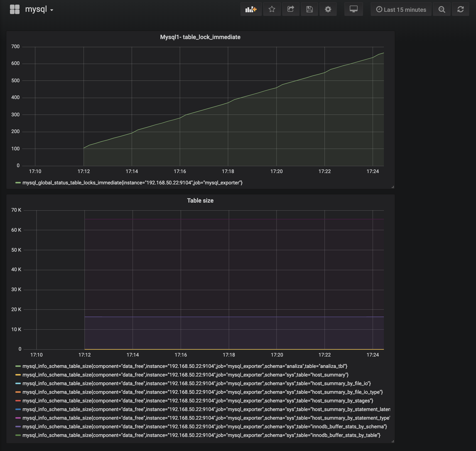Click the purple swatch for innodb_buffer_stats_by_schema
Viewport: 476px width, 451px height.
tap(18, 427)
